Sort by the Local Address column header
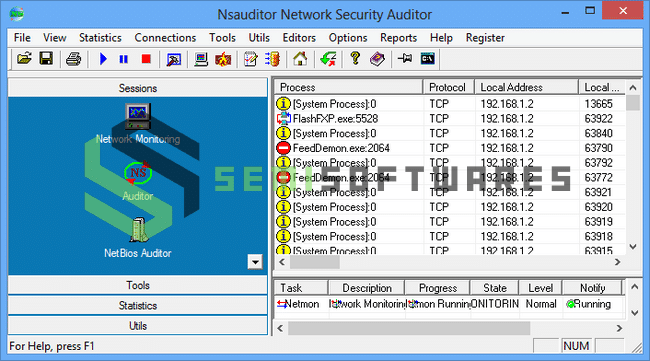The width and height of the screenshot is (650, 361). coord(526,87)
